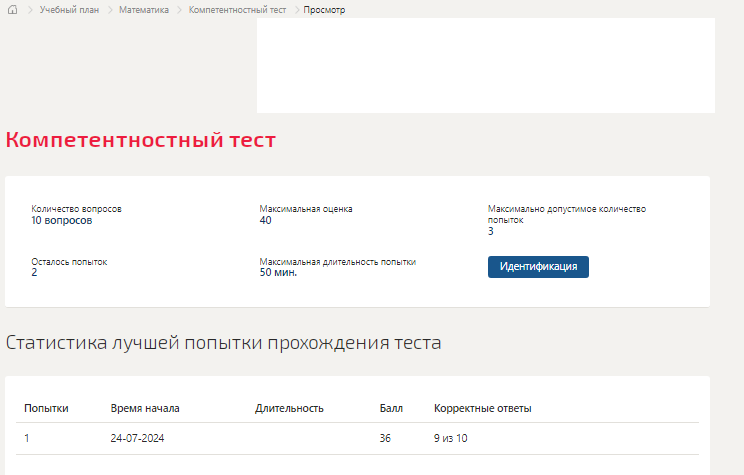Click the 24-07-2024 start date cell
The width and height of the screenshot is (744, 475).
click(136, 439)
